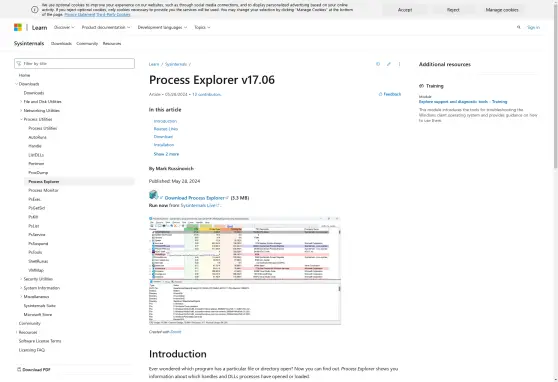
Task: Open the Community tab in Sysinternals bar
Action: pos(87,43)
